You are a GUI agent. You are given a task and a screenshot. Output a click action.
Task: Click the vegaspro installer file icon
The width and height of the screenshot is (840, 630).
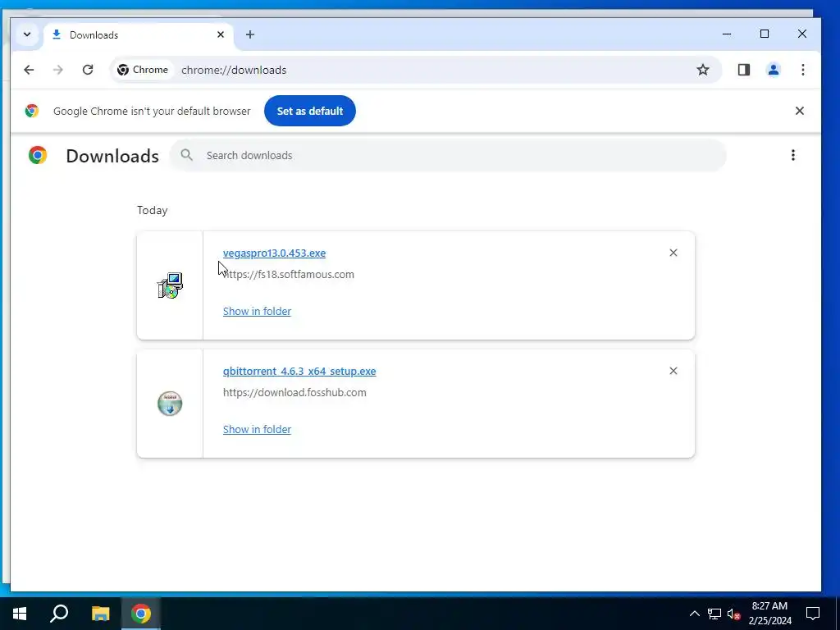pos(170,285)
